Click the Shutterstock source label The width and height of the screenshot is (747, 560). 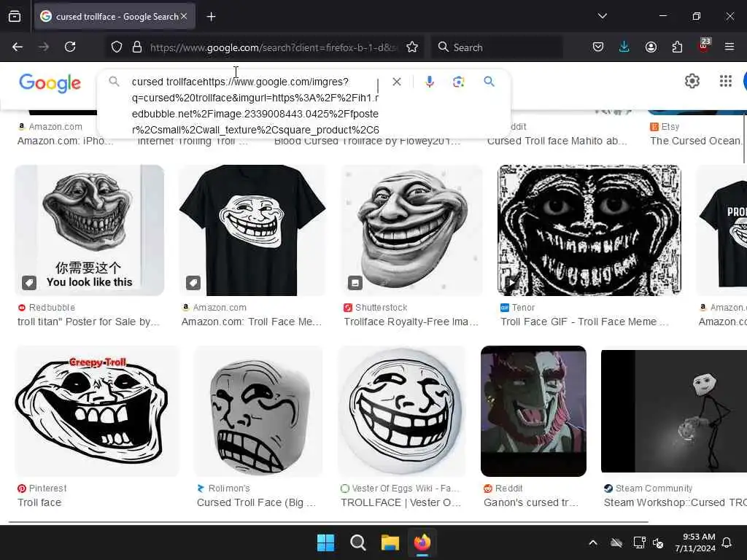381,308
